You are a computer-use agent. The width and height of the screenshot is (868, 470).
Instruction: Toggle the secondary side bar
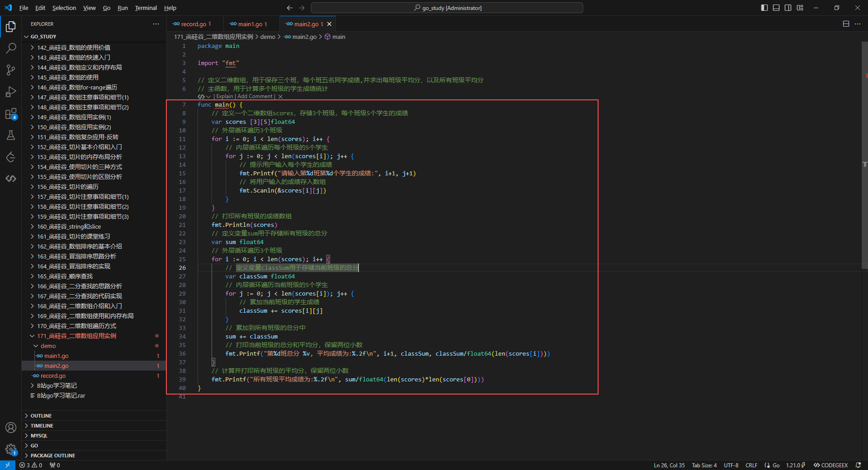[x=788, y=8]
